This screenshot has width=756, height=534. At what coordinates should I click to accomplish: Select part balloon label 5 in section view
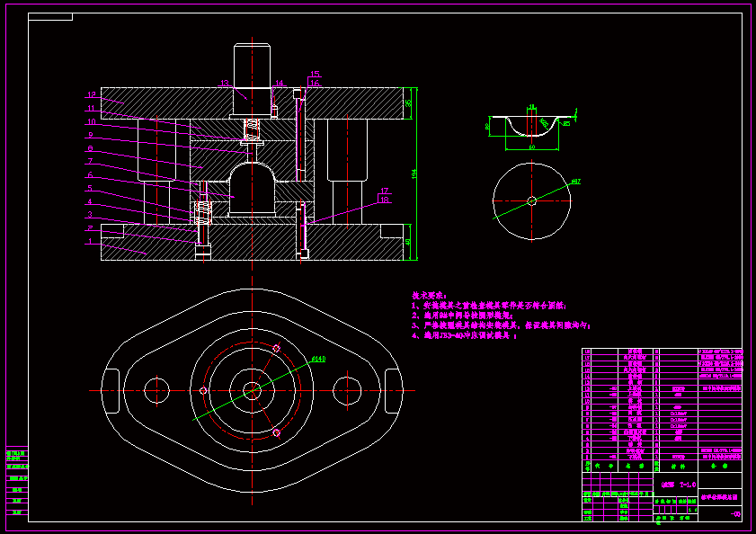pyautogui.click(x=90, y=189)
